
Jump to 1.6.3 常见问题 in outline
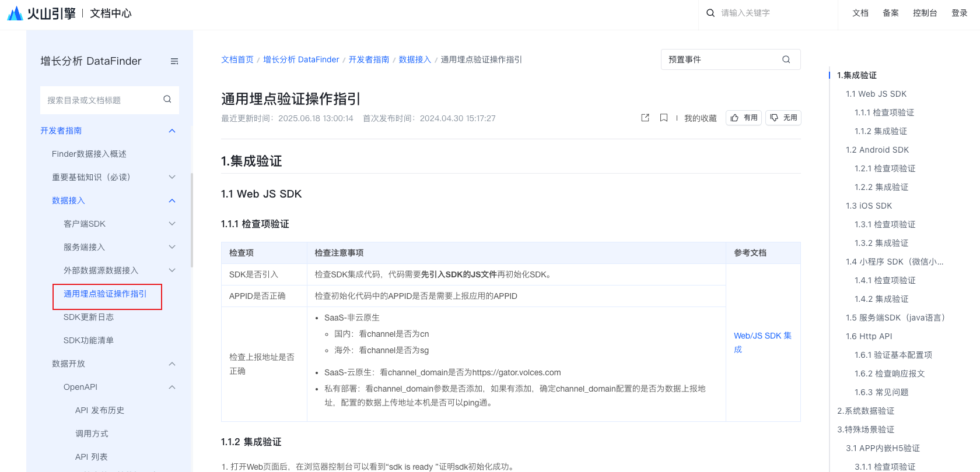[x=881, y=392]
